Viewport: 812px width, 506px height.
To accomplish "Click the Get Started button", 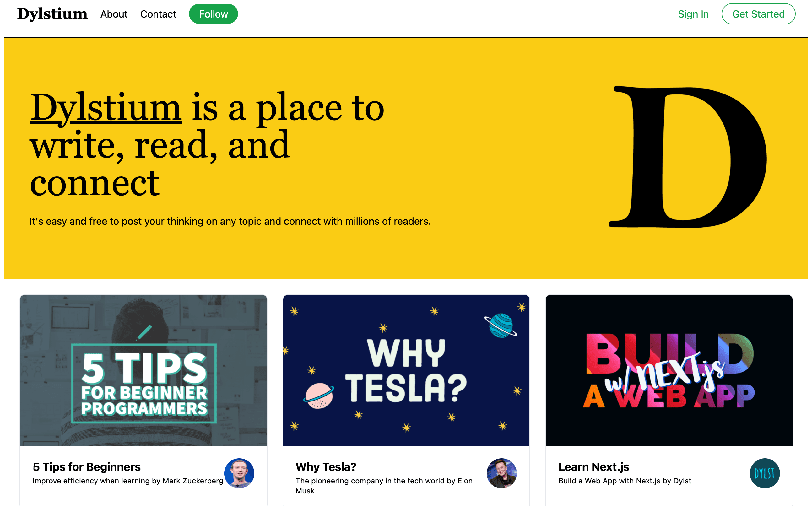I will coord(758,14).
